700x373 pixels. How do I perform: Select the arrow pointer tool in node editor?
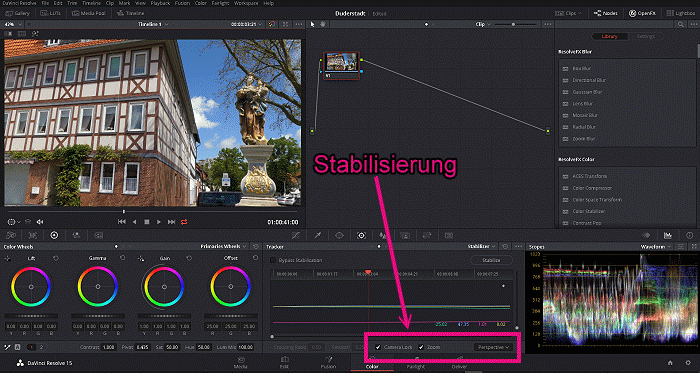pyautogui.click(x=312, y=24)
